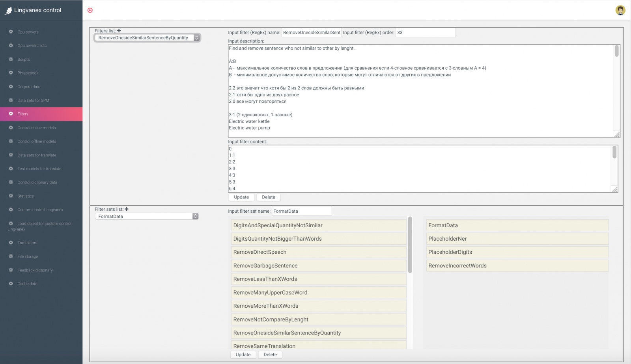Click the gear icon next to Gpu servers
This screenshot has height=364, width=631.
click(11, 32)
